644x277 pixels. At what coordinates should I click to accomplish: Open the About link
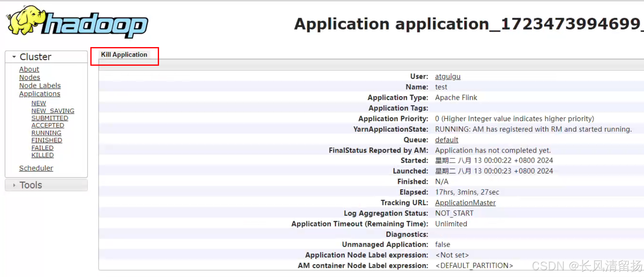click(x=29, y=69)
